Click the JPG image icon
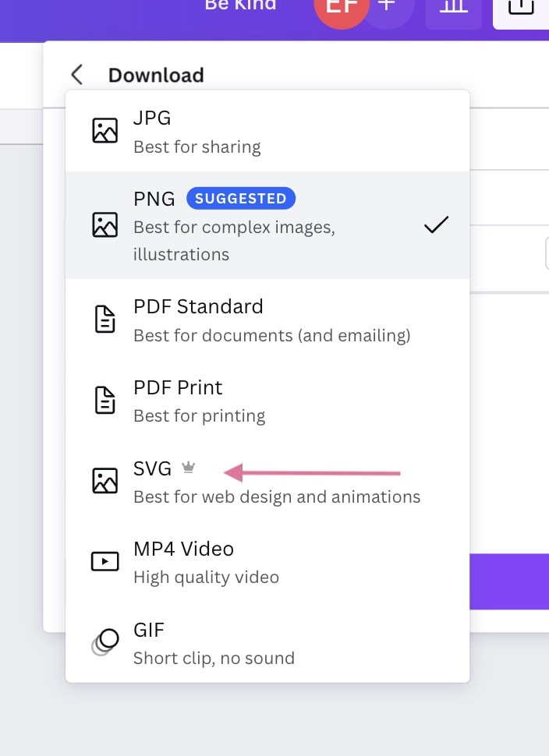This screenshot has height=756, width=549. pyautogui.click(x=104, y=131)
